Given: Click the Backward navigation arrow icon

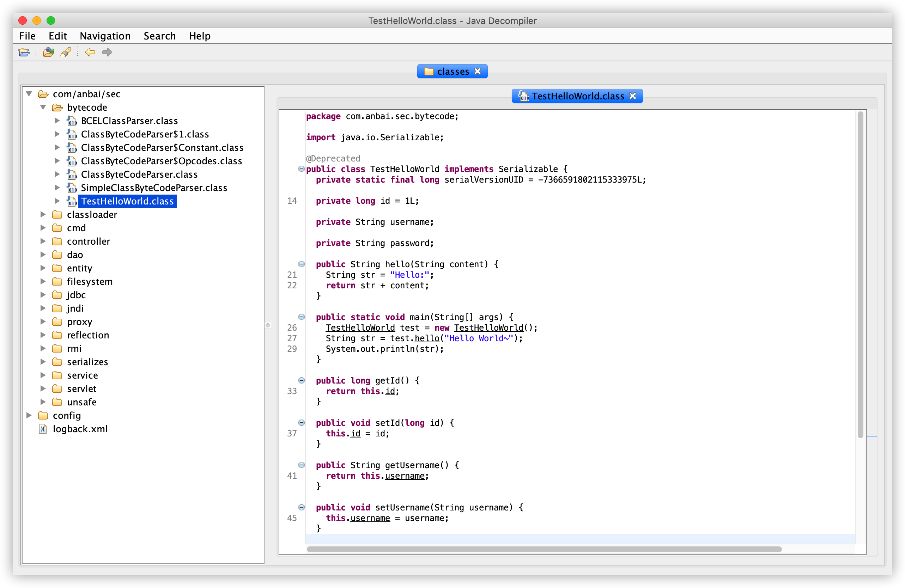Looking at the screenshot, I should (90, 52).
